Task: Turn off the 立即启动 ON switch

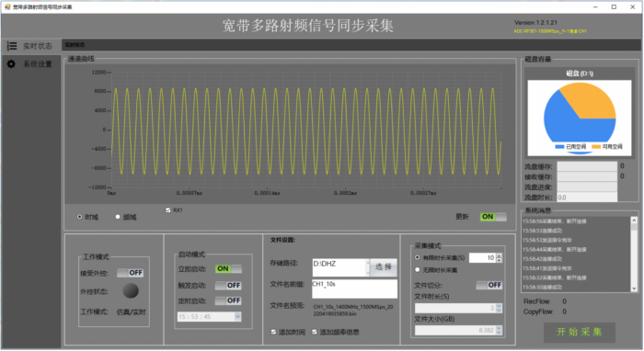Action: tap(228, 268)
